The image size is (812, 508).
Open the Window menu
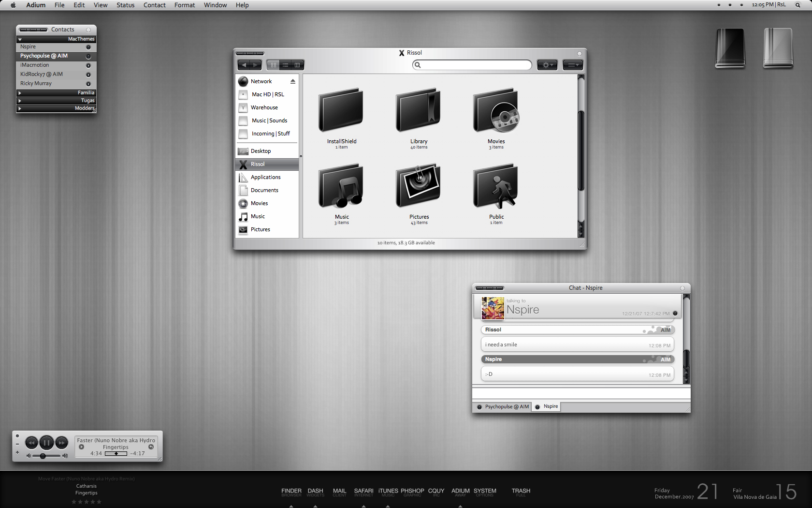click(215, 5)
